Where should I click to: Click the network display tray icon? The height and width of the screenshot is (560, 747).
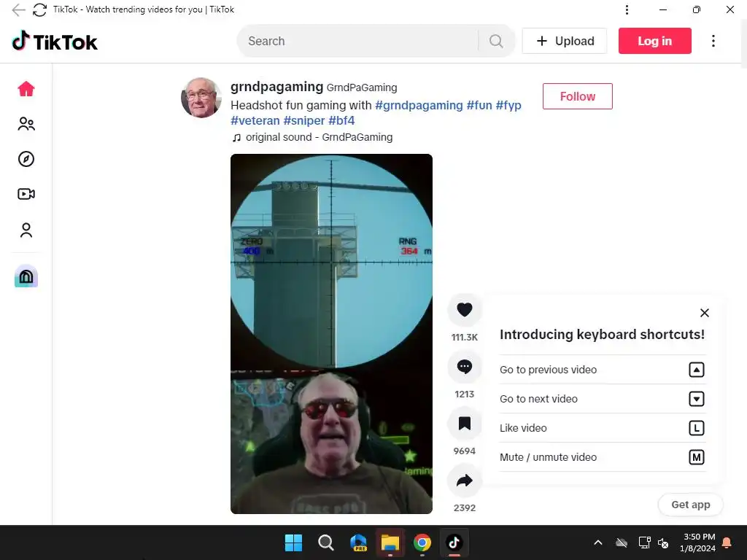tap(644, 542)
